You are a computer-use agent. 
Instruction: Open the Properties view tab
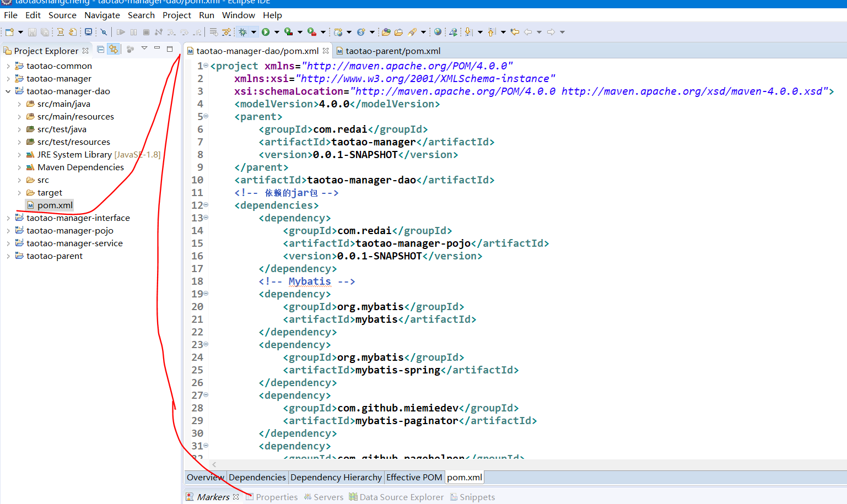[272, 497]
